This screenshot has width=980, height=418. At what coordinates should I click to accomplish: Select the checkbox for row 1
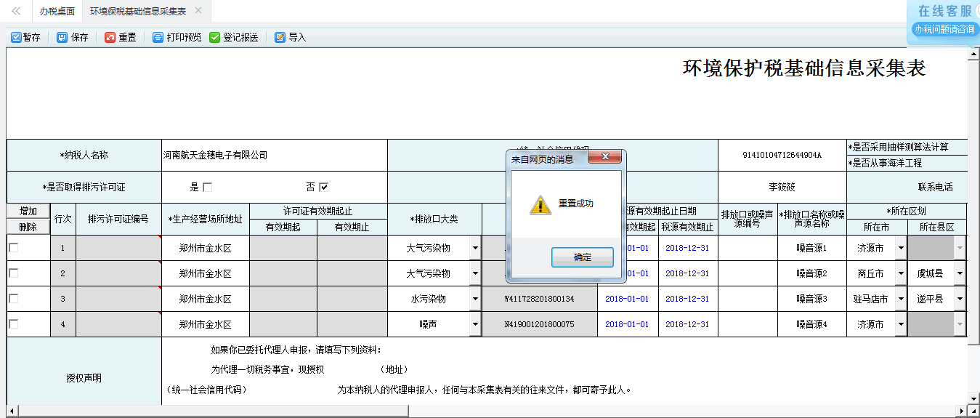(x=14, y=248)
